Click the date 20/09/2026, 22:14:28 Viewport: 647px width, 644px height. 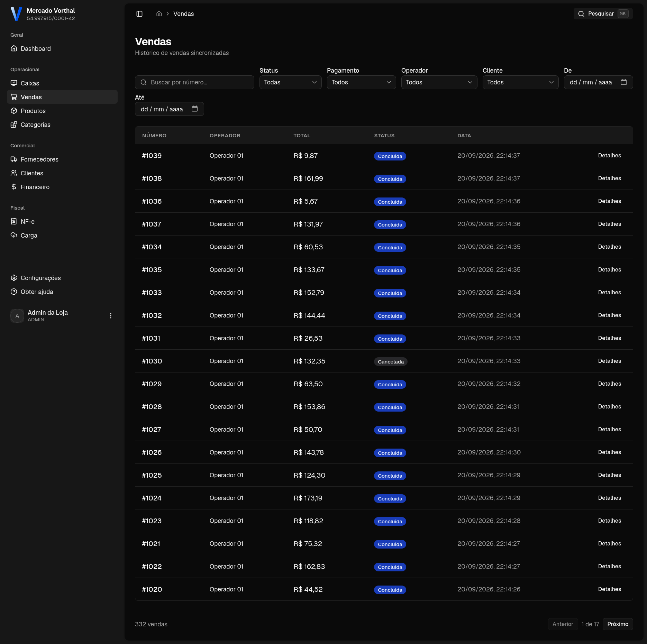pyautogui.click(x=489, y=521)
